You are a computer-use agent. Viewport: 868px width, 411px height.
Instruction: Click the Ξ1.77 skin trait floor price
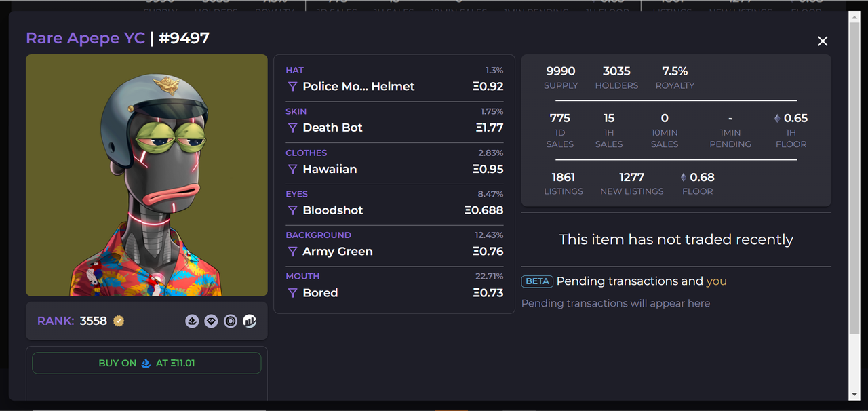coord(490,128)
